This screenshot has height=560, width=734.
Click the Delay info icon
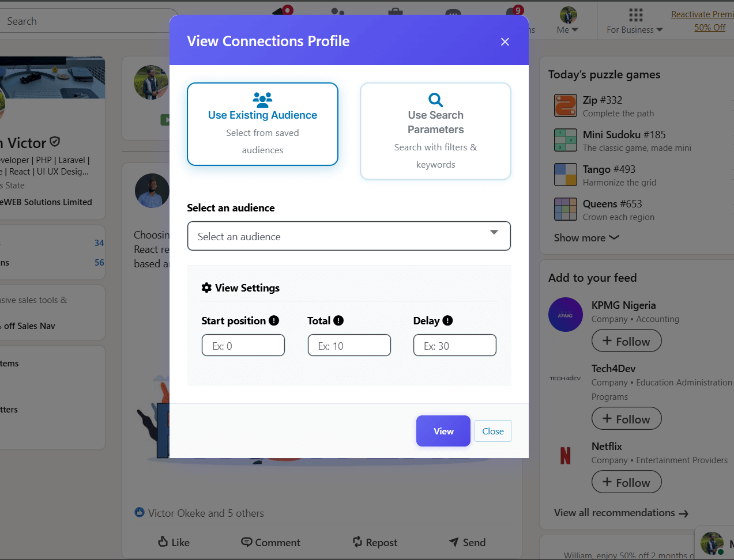[447, 321]
